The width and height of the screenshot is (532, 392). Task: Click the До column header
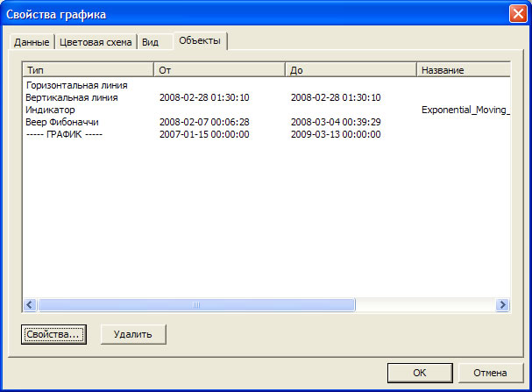(x=351, y=68)
